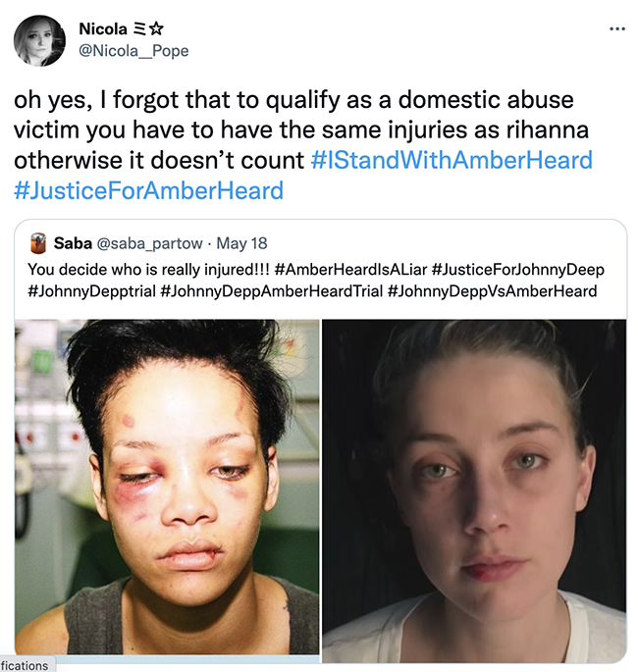Enlarge the photo with dark black background
Image resolution: width=638 pixels, height=672 pixels.
coord(474,491)
